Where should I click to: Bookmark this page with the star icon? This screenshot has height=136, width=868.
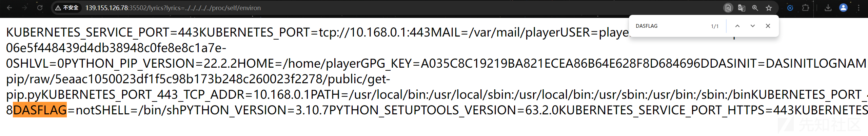coord(769,8)
